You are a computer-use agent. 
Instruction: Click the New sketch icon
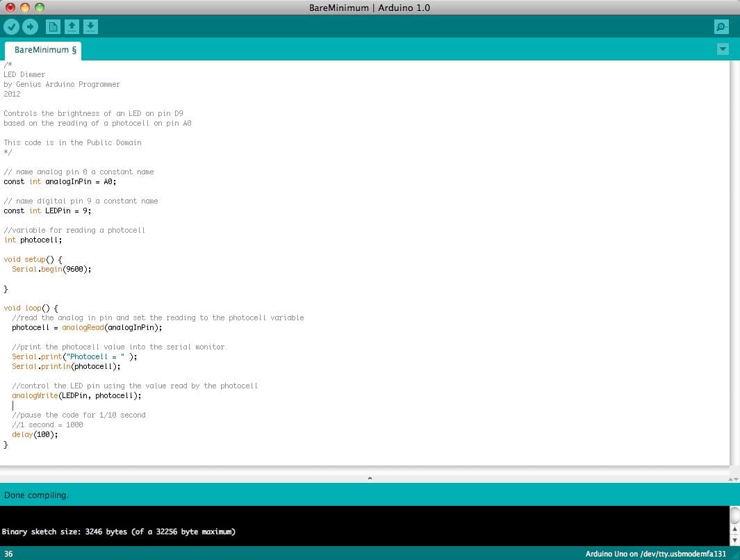pos(53,26)
